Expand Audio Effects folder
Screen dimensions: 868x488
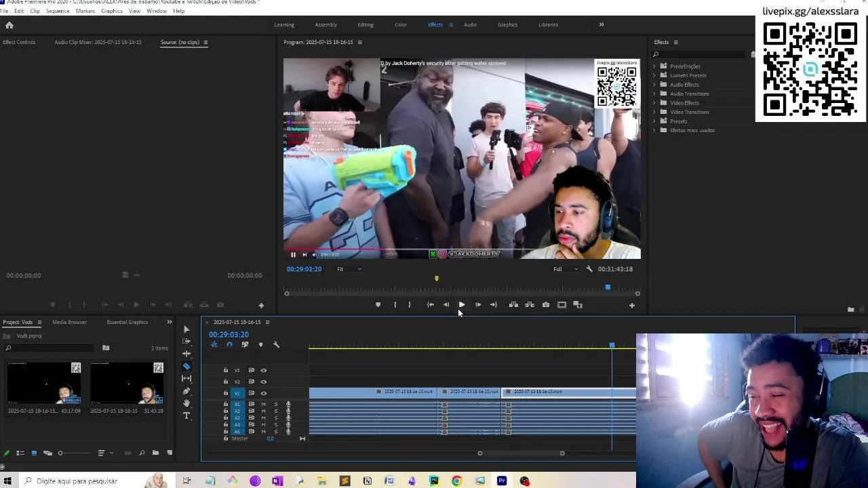click(654, 85)
